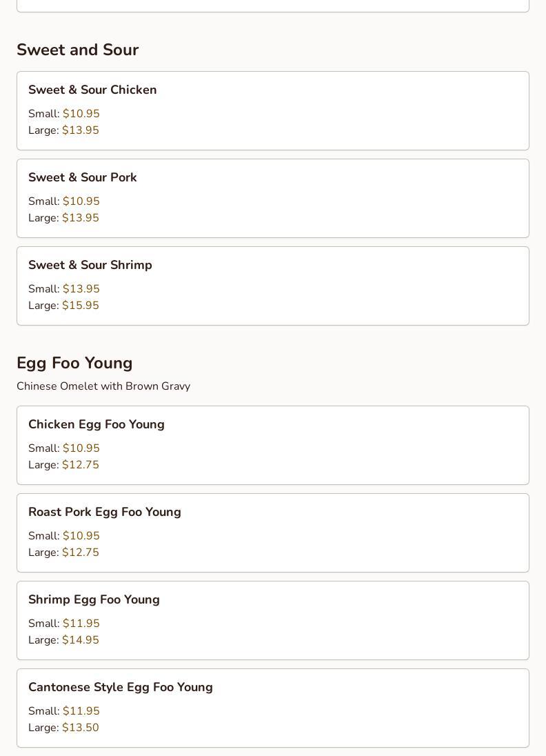Open the Roast Pork Egg Foo Young item
Viewport: 546px width, 756px height.
[105, 512]
